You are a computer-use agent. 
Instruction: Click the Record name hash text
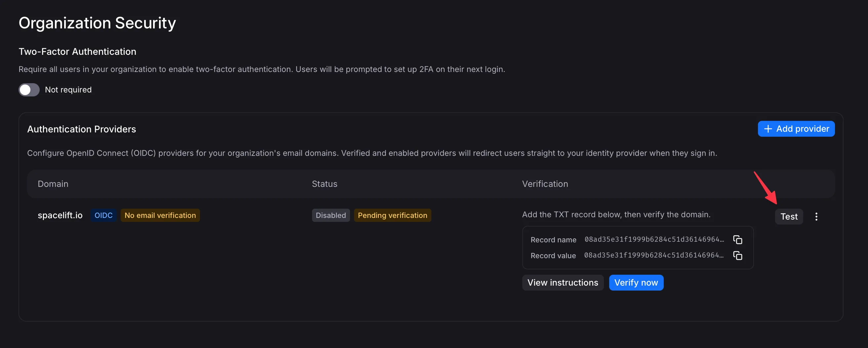point(654,239)
